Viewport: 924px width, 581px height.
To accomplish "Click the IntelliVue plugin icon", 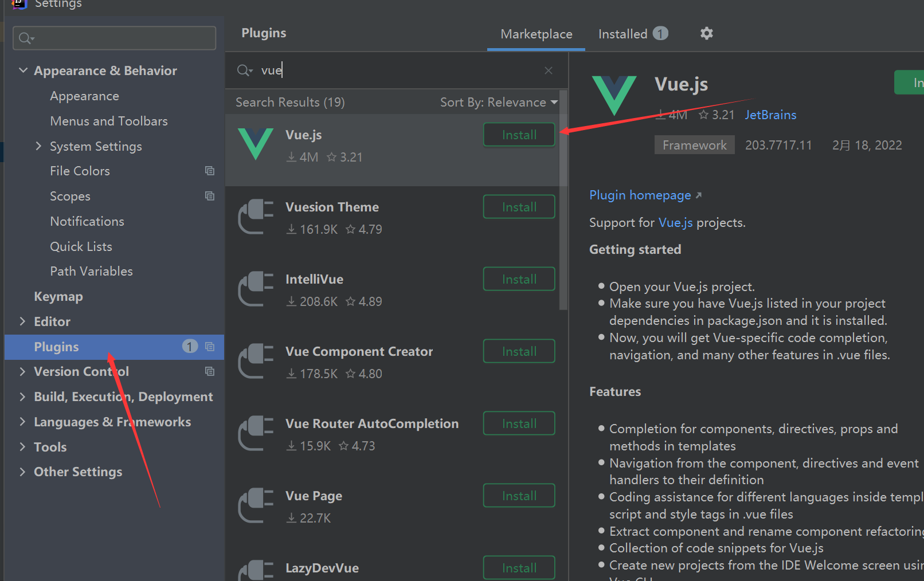I will tap(256, 288).
